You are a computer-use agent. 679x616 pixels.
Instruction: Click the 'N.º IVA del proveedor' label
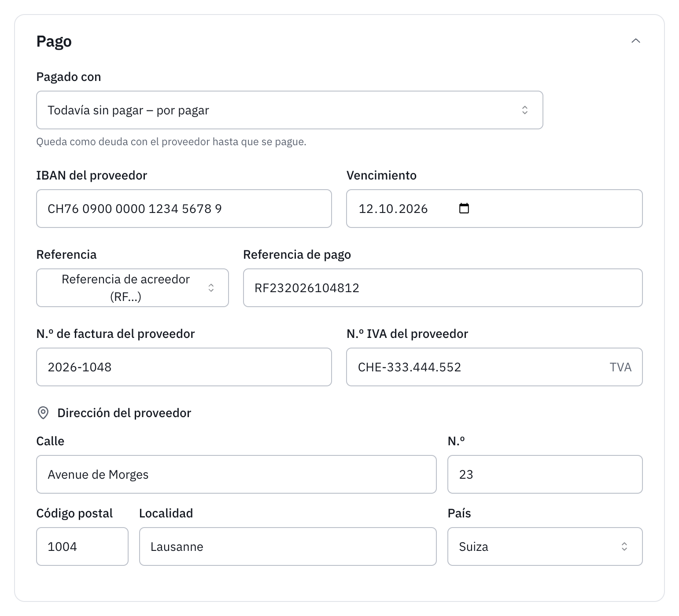[407, 334]
